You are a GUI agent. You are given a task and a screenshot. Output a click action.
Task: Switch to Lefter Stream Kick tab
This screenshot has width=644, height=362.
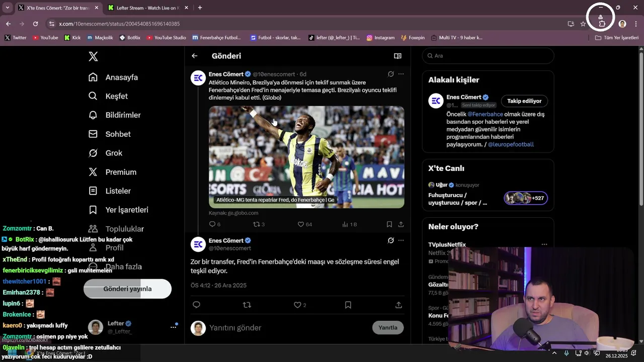click(x=147, y=8)
